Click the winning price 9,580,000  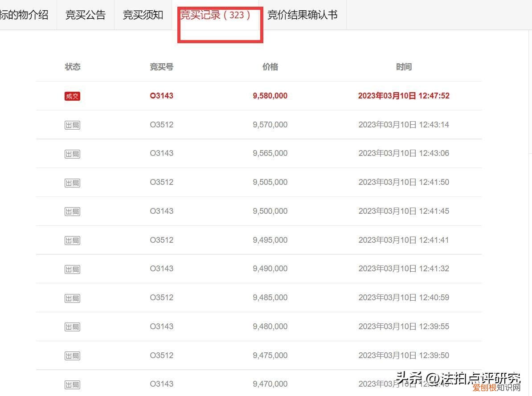click(x=270, y=95)
